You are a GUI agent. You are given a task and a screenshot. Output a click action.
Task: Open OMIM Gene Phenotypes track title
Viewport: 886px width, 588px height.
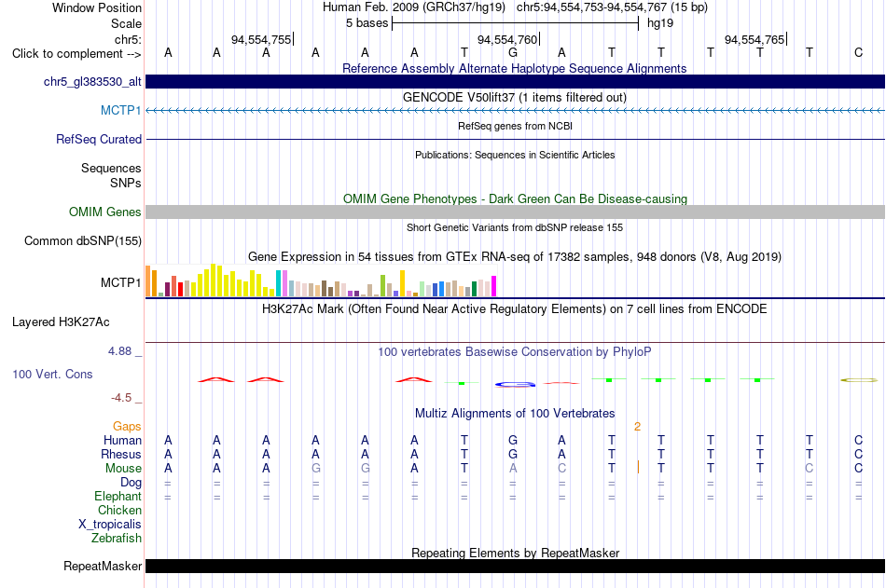(x=515, y=198)
